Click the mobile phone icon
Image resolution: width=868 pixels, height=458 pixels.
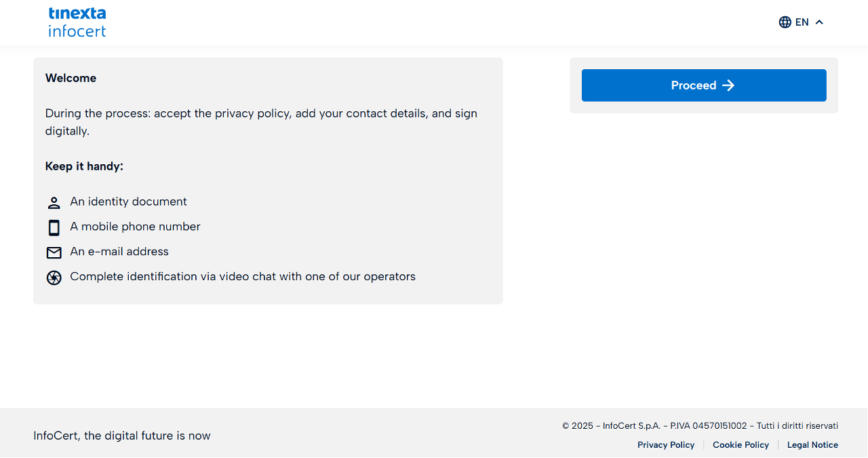[54, 227]
